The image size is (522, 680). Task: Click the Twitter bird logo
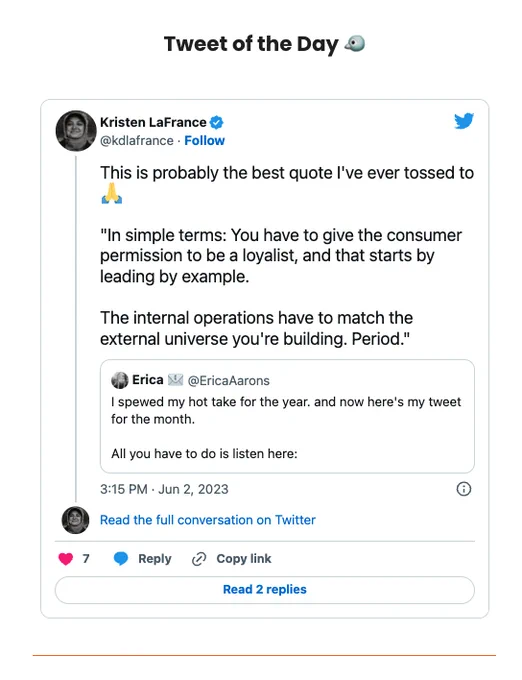click(463, 121)
